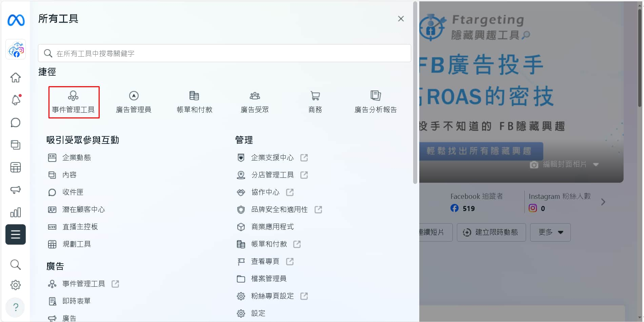This screenshot has width=644, height=322.
Task: Select 企業動態 under engagement tools
Action: [70, 158]
